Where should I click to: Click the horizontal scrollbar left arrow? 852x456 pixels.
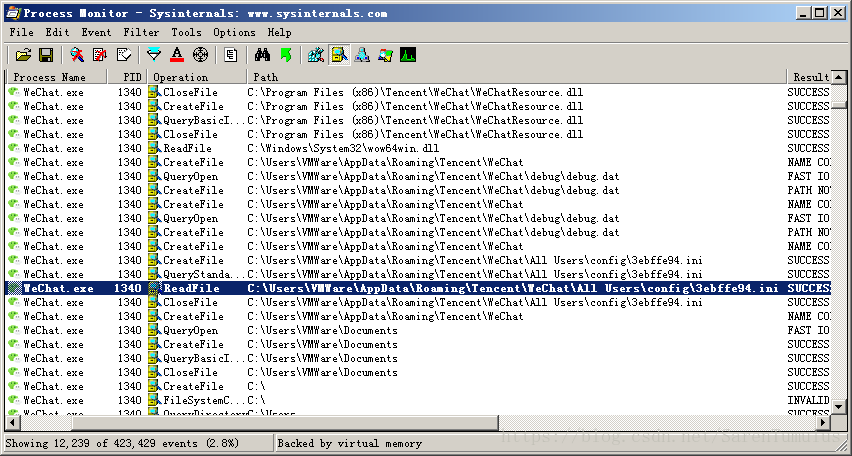click(x=12, y=422)
